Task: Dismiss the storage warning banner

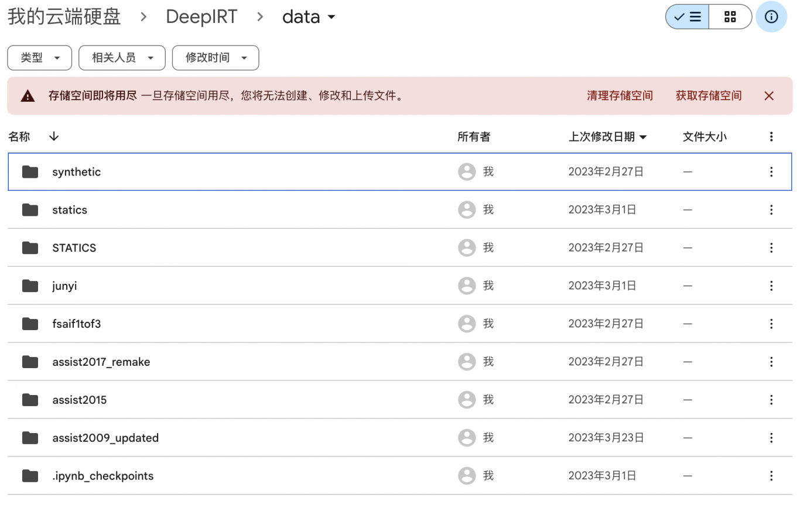Action: coord(769,96)
